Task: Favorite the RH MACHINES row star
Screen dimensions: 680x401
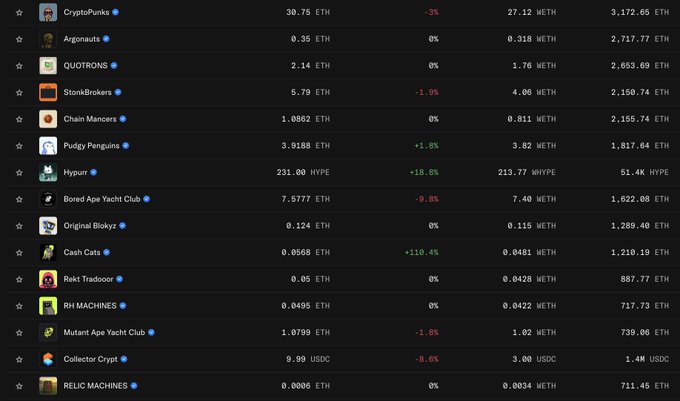Action: [19, 306]
